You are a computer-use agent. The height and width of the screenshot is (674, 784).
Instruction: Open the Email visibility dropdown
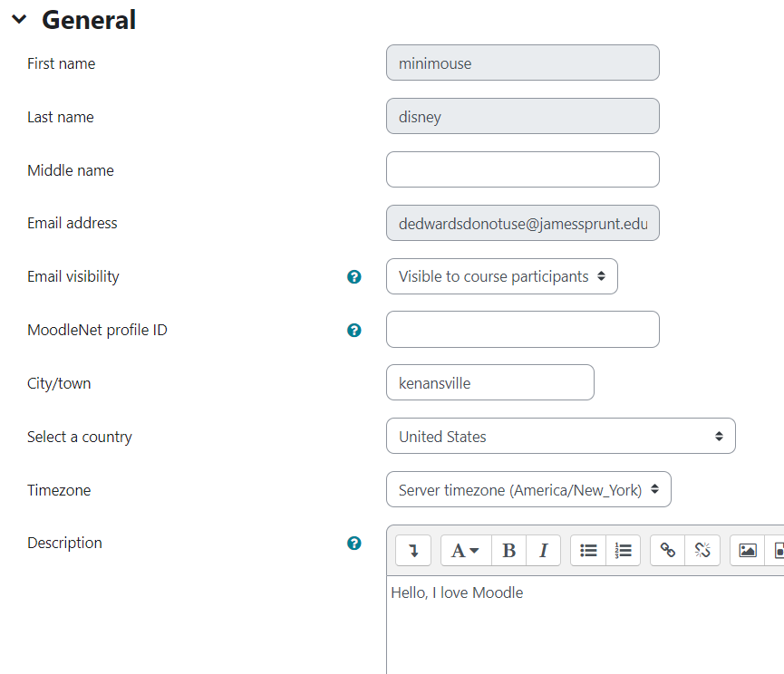(502, 276)
